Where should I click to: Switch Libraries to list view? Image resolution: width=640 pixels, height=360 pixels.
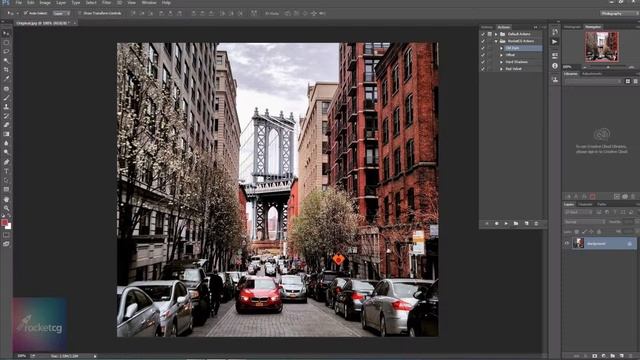pyautogui.click(x=635, y=82)
